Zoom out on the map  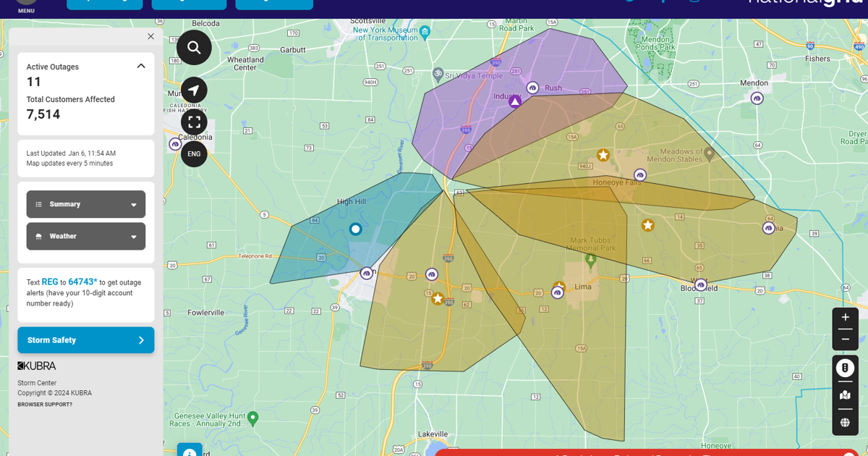[x=845, y=339]
